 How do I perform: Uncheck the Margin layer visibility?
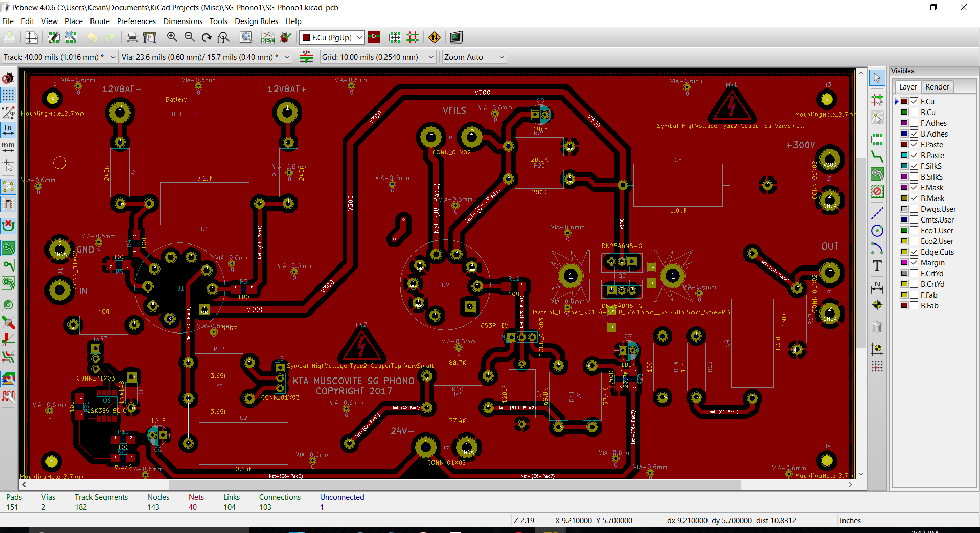point(915,262)
